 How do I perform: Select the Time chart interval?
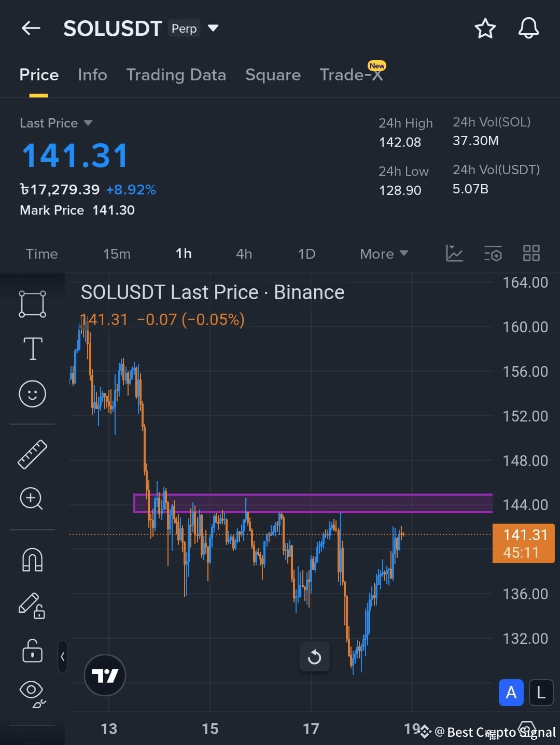(x=42, y=254)
